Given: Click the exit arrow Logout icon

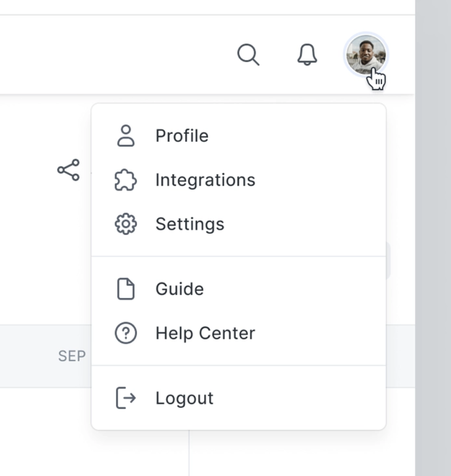Looking at the screenshot, I should pos(126,398).
